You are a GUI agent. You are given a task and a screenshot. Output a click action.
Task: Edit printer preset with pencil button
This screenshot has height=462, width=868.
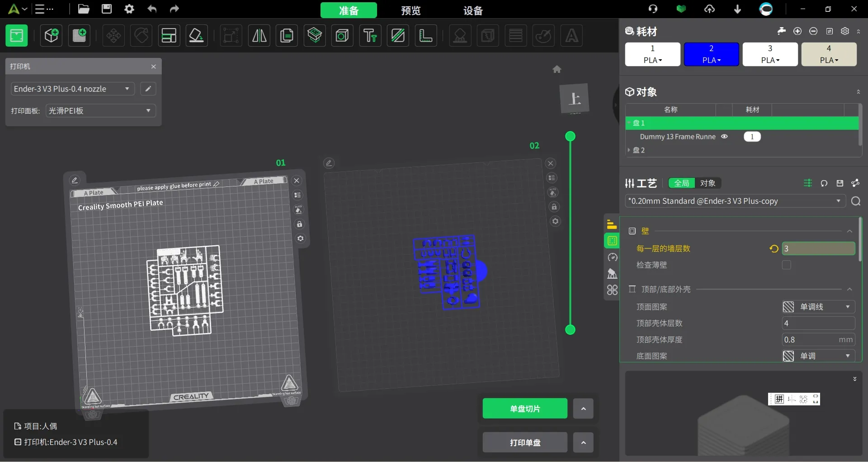148,89
